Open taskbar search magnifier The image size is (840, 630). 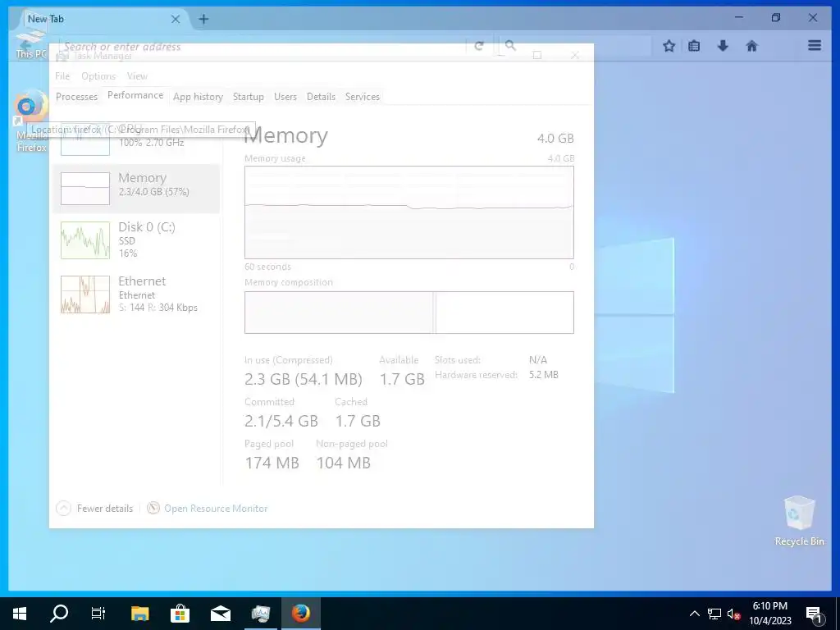pos(59,614)
